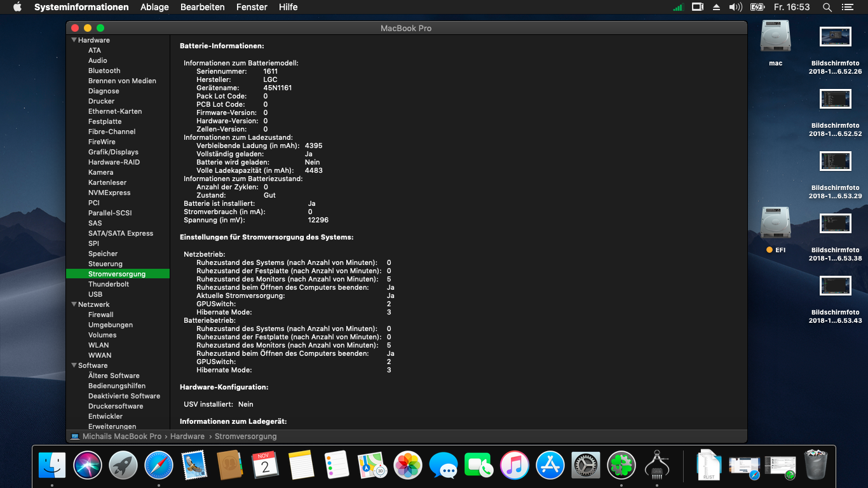Open FaceTime from the Dock

click(x=479, y=465)
